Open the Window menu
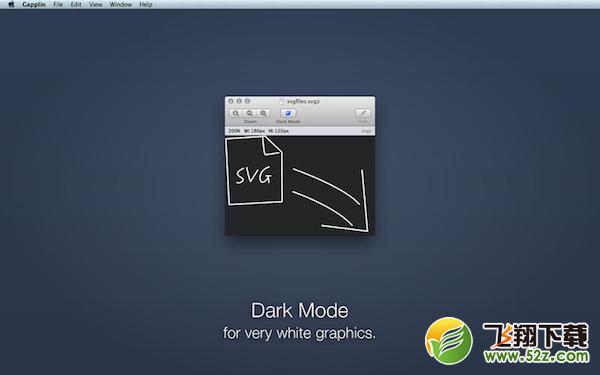This screenshot has width=600, height=375. tap(121, 5)
